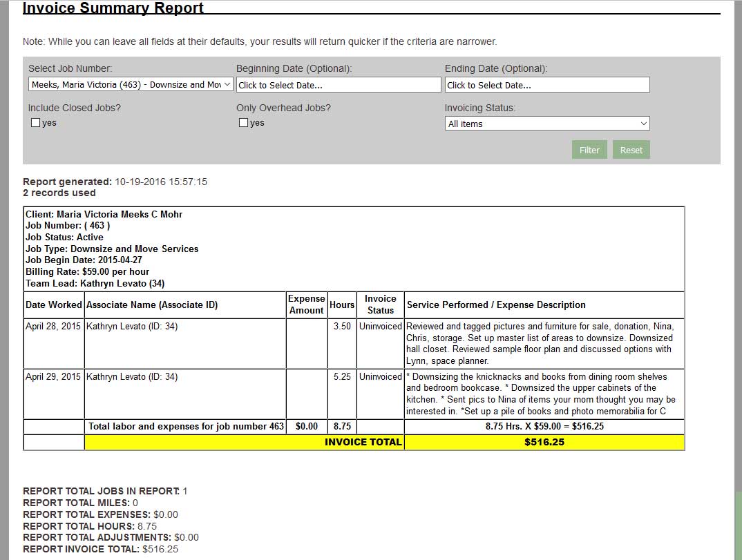Expand the job number list using its arrow
742x560 pixels.
(x=226, y=84)
